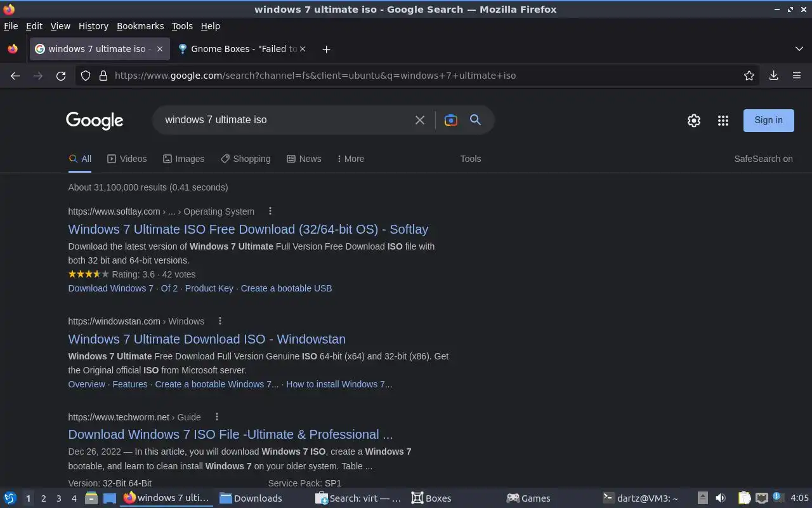
Task: Open the History menu
Action: point(93,26)
